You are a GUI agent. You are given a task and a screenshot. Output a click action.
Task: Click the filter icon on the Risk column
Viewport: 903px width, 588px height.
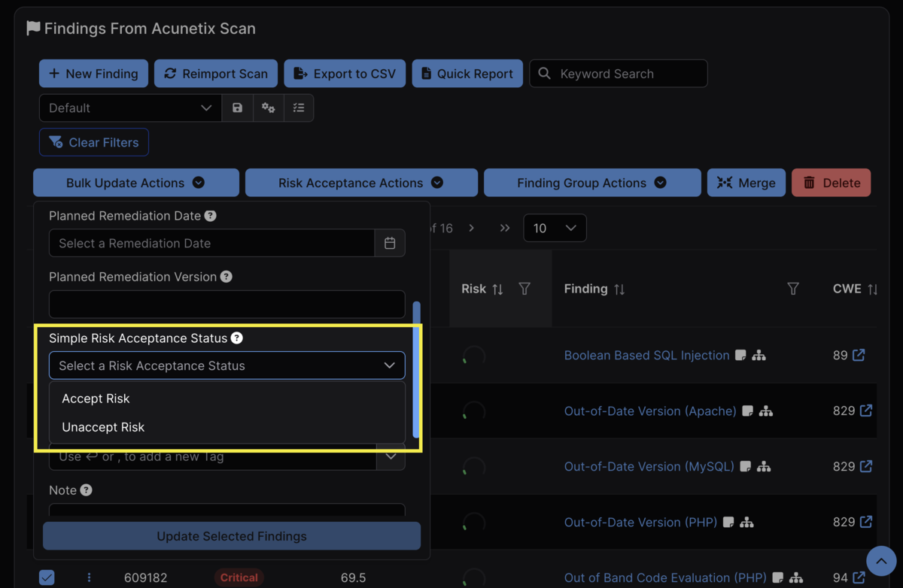pos(524,289)
